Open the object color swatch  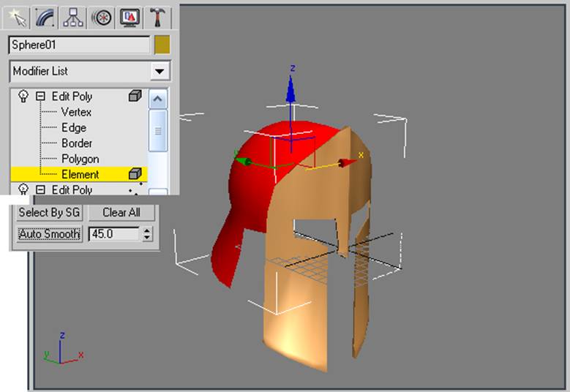pyautogui.click(x=162, y=45)
